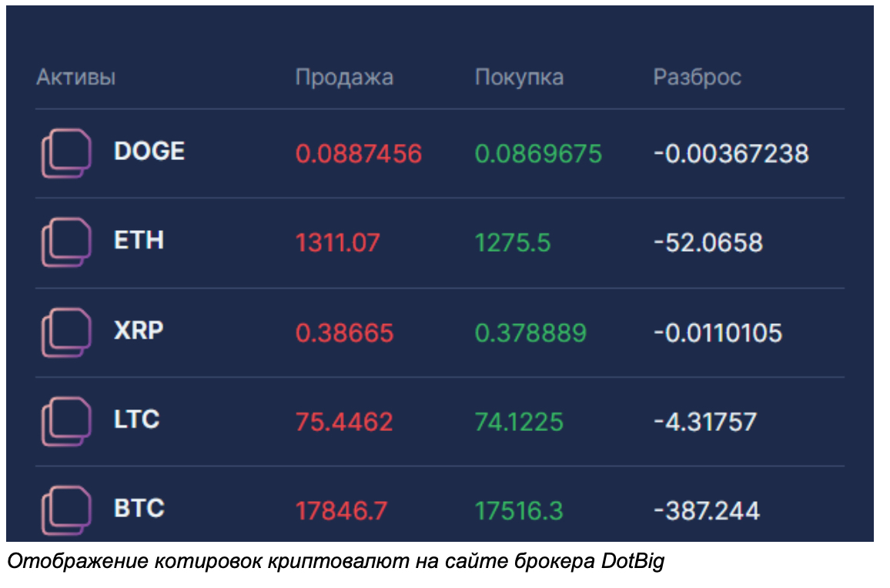Open the ETH asset row
The height and width of the screenshot is (588, 890).
[x=139, y=241]
